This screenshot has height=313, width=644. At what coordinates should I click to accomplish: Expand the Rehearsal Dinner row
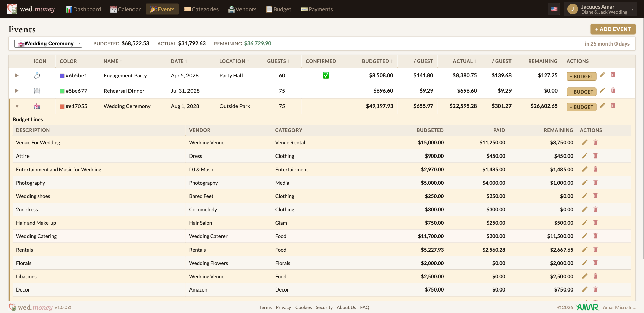[17, 91]
